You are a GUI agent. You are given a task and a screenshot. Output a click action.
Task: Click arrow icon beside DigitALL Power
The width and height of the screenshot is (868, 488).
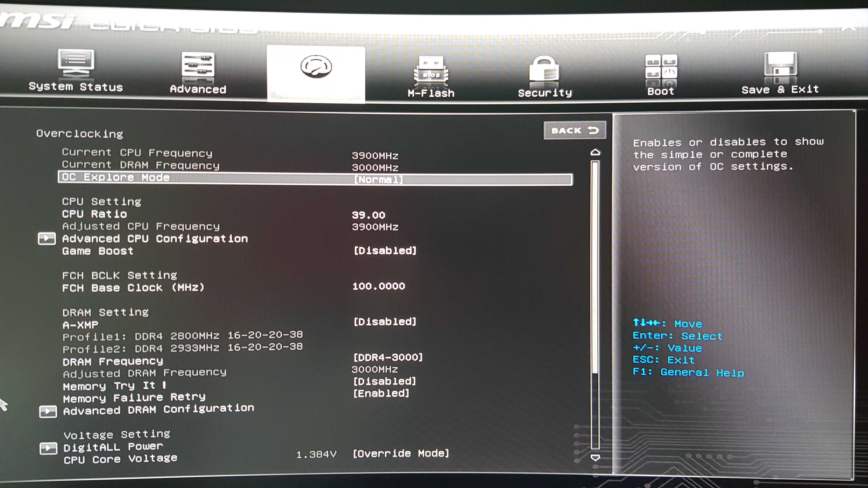click(48, 448)
